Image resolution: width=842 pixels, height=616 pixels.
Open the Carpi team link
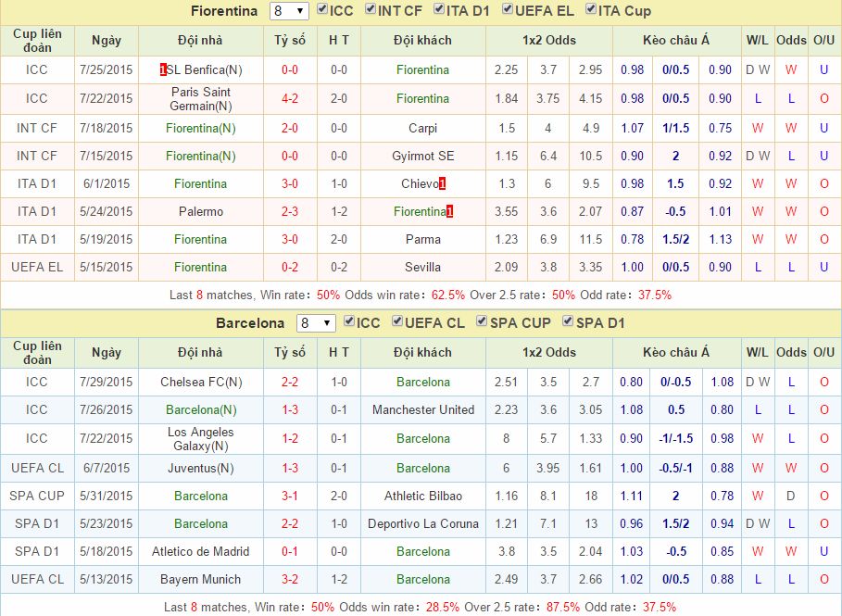point(422,129)
